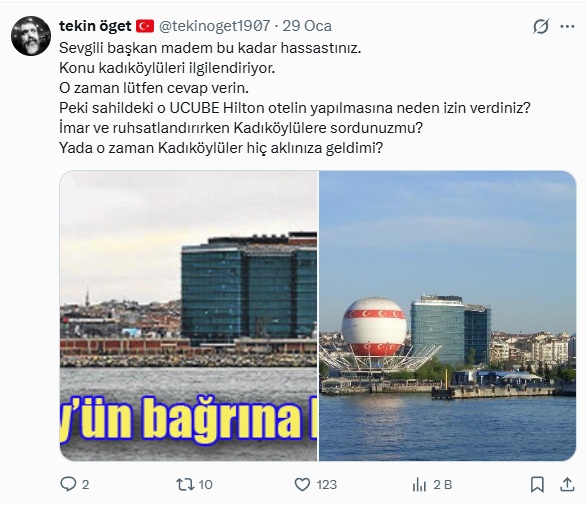586x505 pixels.
Task: Click the reply count 2
Action: pos(86,485)
